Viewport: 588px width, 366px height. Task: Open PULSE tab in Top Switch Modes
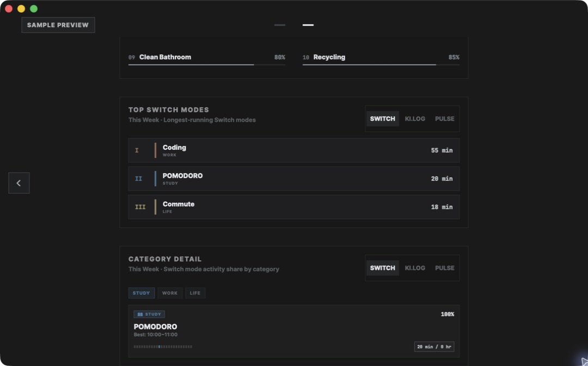(x=444, y=119)
